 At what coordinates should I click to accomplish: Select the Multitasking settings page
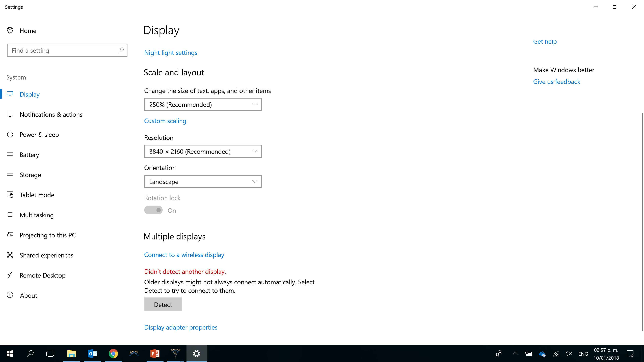click(x=37, y=215)
